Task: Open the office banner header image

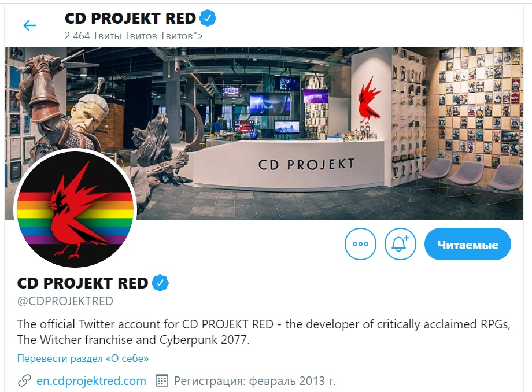Action: tap(264, 134)
